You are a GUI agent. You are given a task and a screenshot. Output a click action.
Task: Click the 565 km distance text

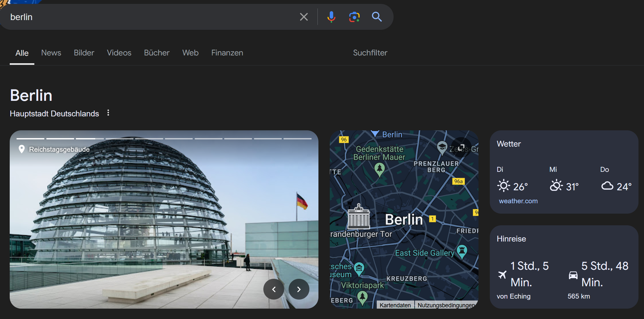[x=579, y=296]
